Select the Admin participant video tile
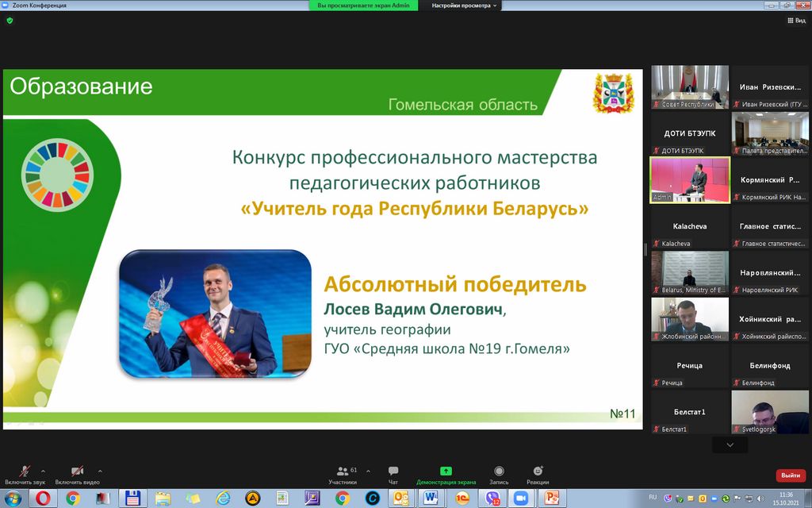This screenshot has height=508, width=812. (x=689, y=179)
